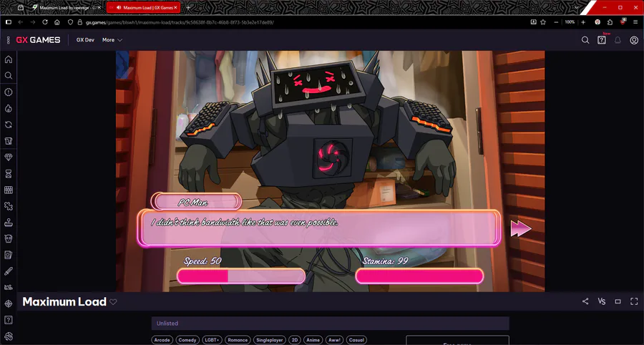
Task: Click the LGBT+ tag
Action: 212,340
